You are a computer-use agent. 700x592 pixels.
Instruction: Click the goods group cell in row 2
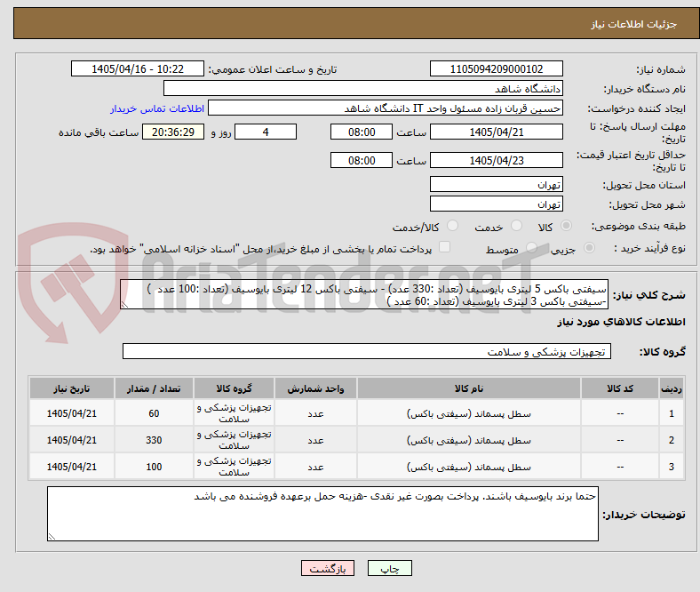[x=234, y=440]
